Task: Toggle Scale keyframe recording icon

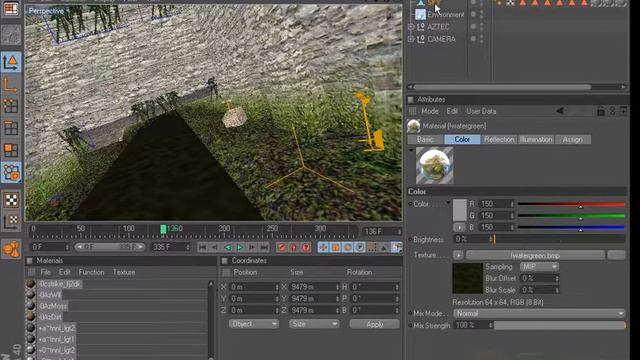Action: point(336,247)
